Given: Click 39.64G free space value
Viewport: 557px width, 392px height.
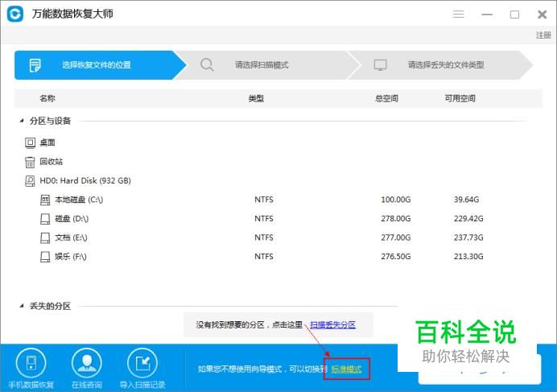Looking at the screenshot, I should click(466, 200).
